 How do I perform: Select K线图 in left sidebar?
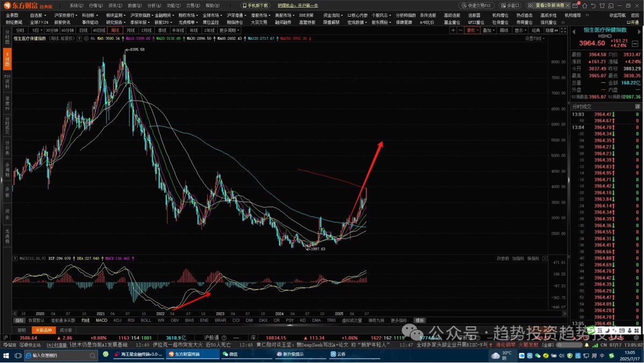pyautogui.click(x=7, y=59)
